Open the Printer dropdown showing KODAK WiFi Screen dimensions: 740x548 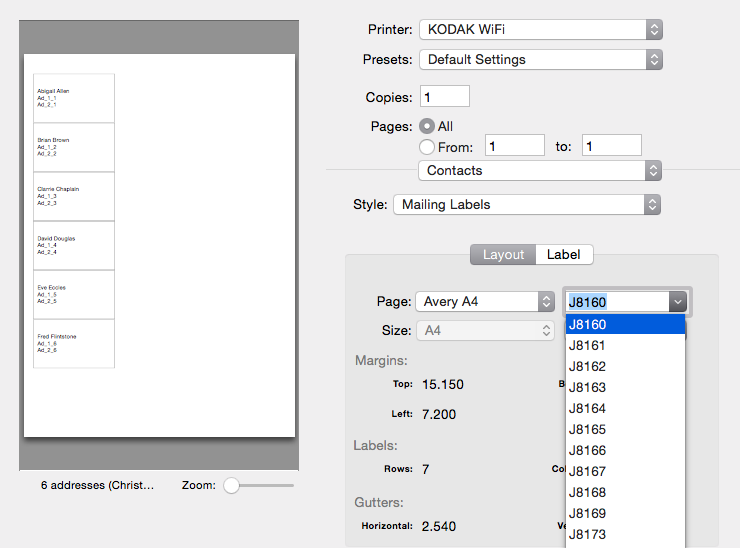(541, 30)
